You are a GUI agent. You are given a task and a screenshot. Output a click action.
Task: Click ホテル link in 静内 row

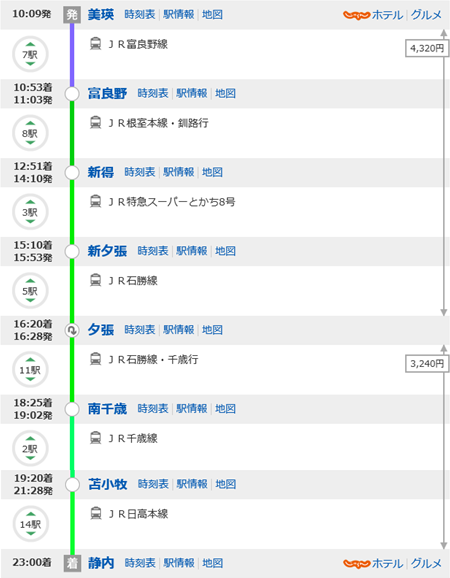387,563
